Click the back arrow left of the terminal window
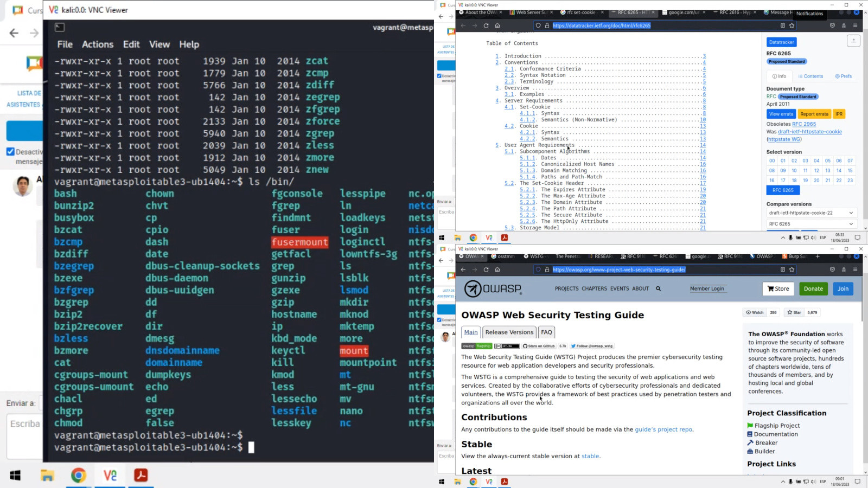This screenshot has width=868, height=488. (14, 33)
